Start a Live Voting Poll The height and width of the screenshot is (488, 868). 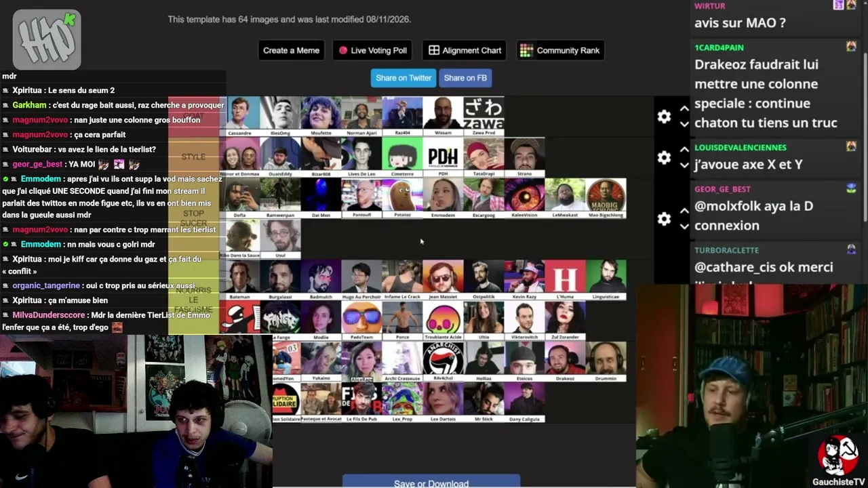373,50
